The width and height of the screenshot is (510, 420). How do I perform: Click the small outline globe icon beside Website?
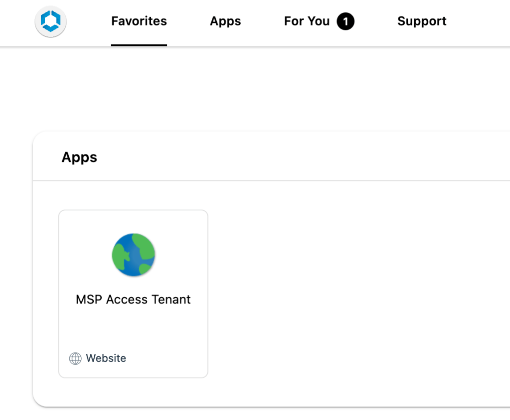pos(75,359)
